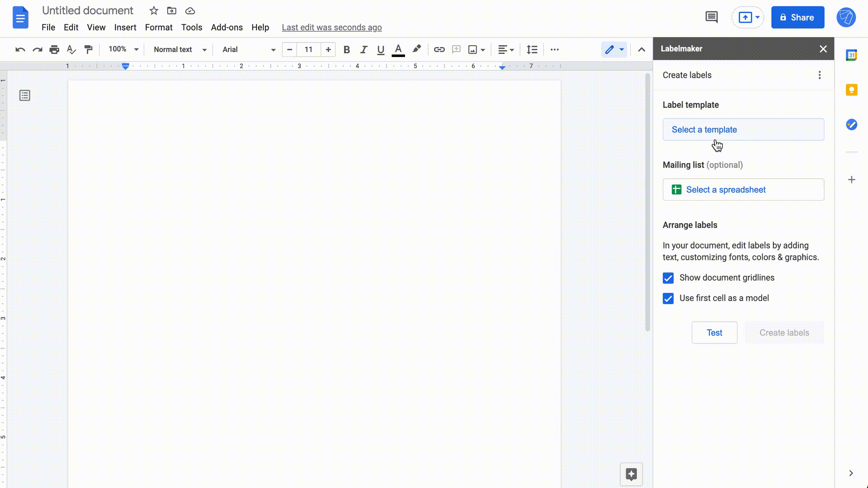The height and width of the screenshot is (488, 868).
Task: Click the font size 11 input field
Action: point(309,49)
